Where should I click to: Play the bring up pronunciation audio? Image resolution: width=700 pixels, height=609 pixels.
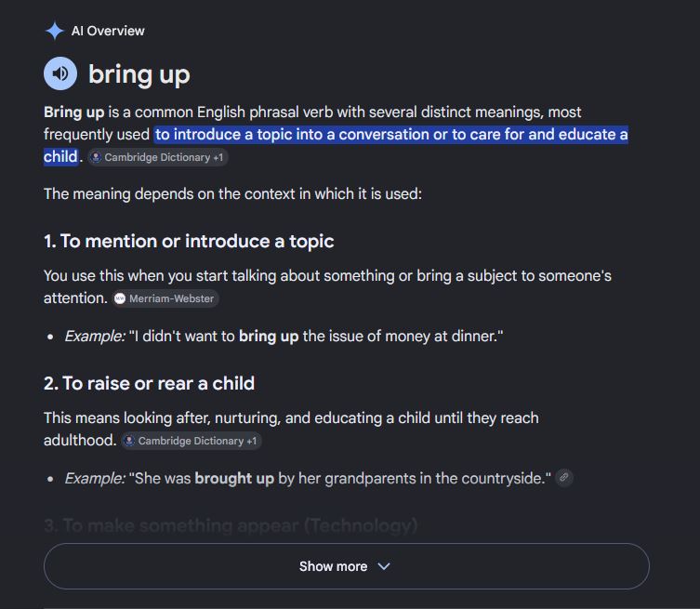point(60,73)
